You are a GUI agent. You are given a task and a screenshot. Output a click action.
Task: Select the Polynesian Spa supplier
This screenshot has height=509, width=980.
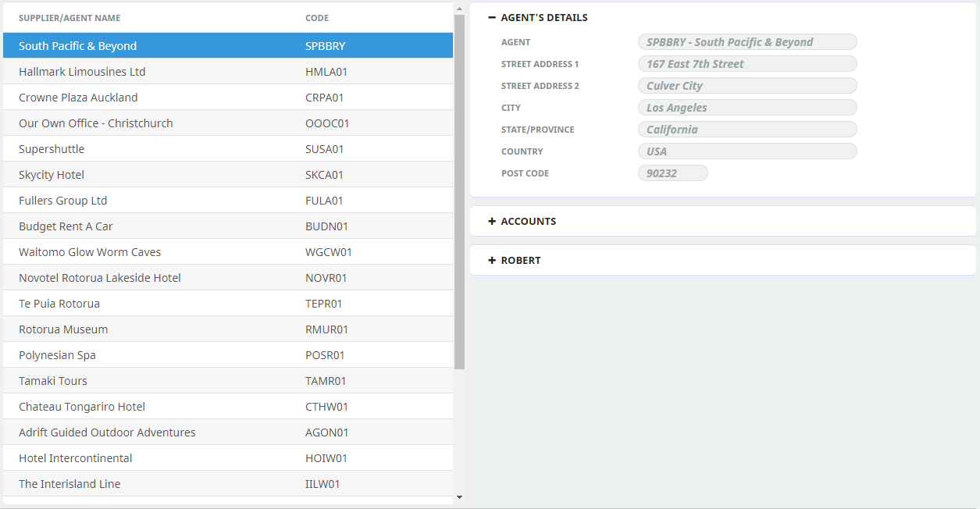click(57, 355)
